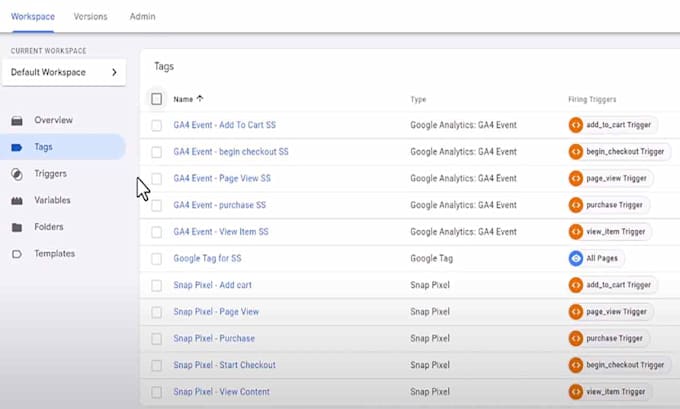Check the Snap Pixel - Add cart box
Viewport: 680px width, 409px height.
(x=157, y=285)
